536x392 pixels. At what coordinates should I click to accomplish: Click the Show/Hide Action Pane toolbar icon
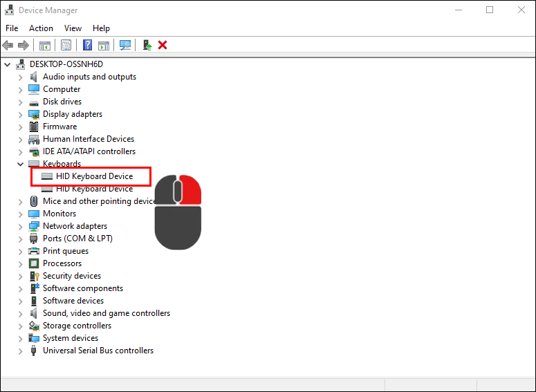pyautogui.click(x=104, y=45)
